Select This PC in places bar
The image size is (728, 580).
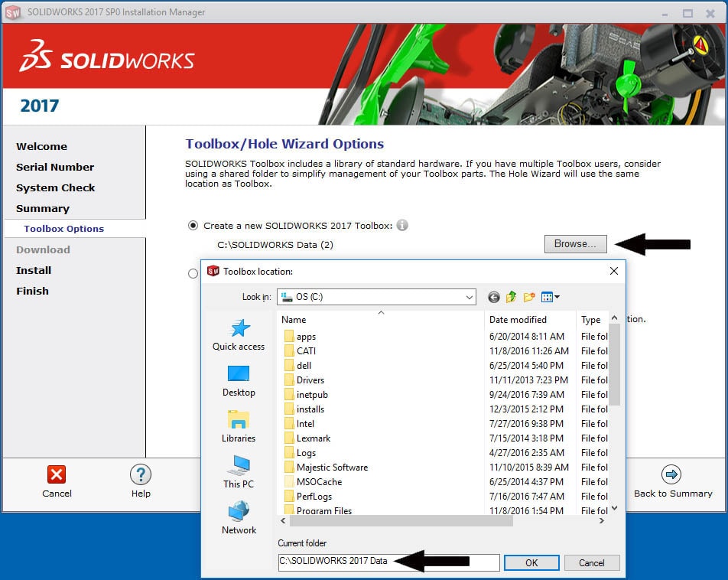click(x=239, y=471)
